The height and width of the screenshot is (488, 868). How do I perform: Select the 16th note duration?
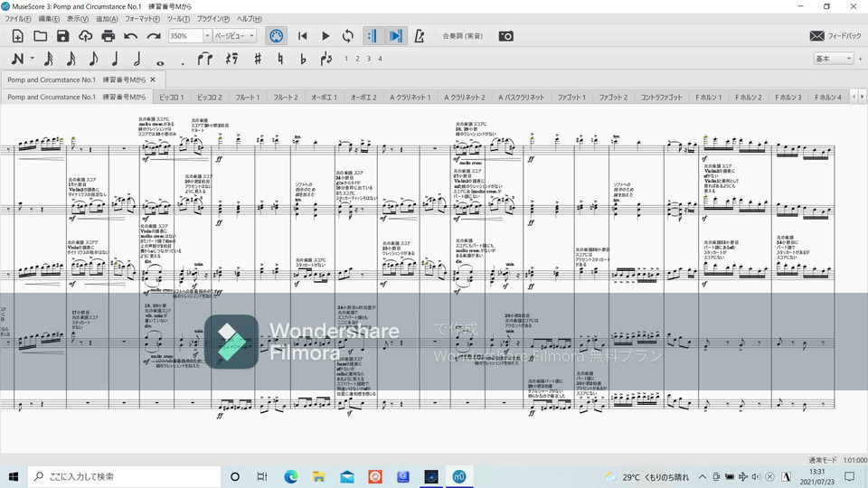pos(71,59)
